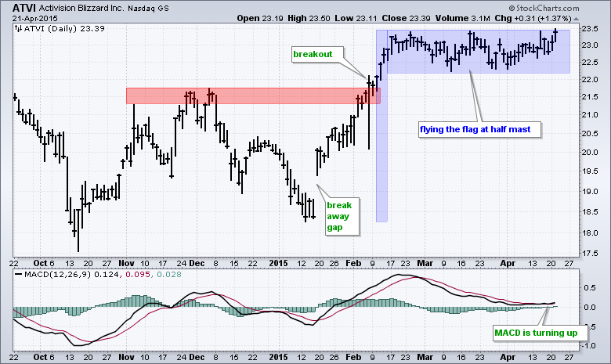The width and height of the screenshot is (611, 364).
Task: Click the 22.0 price axis label
Action: pos(590,80)
